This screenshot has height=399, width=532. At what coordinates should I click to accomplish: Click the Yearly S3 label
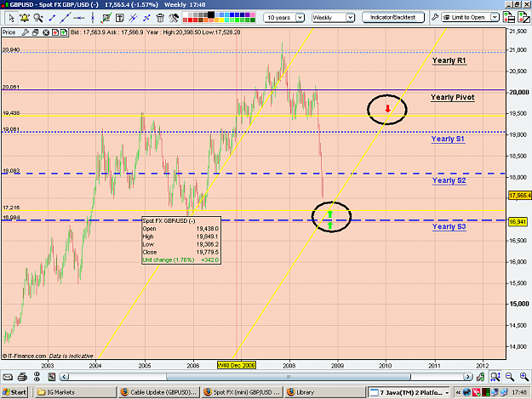449,227
